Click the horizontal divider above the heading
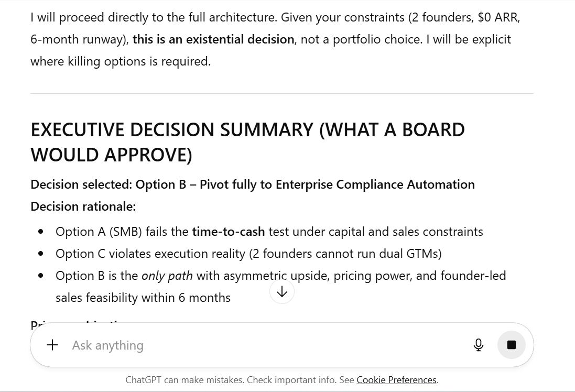Image resolution: width=575 pixels, height=392 pixels. click(282, 94)
